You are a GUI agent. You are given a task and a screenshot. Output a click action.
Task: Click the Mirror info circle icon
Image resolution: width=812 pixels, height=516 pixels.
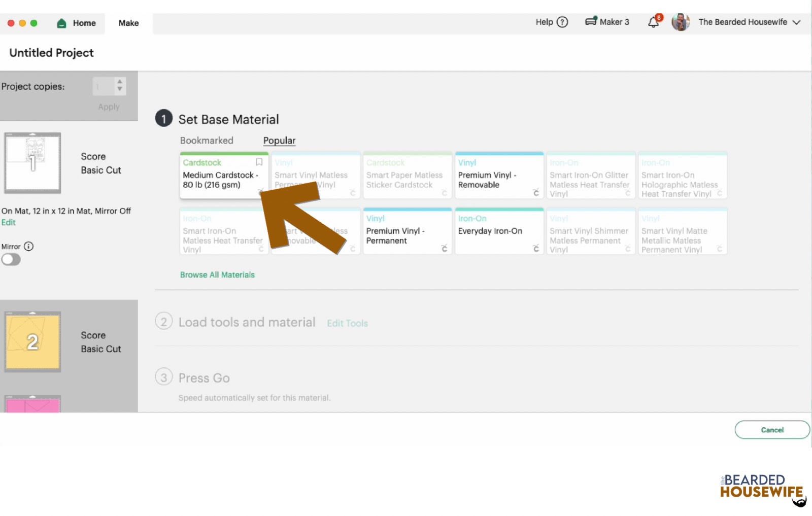pyautogui.click(x=29, y=247)
